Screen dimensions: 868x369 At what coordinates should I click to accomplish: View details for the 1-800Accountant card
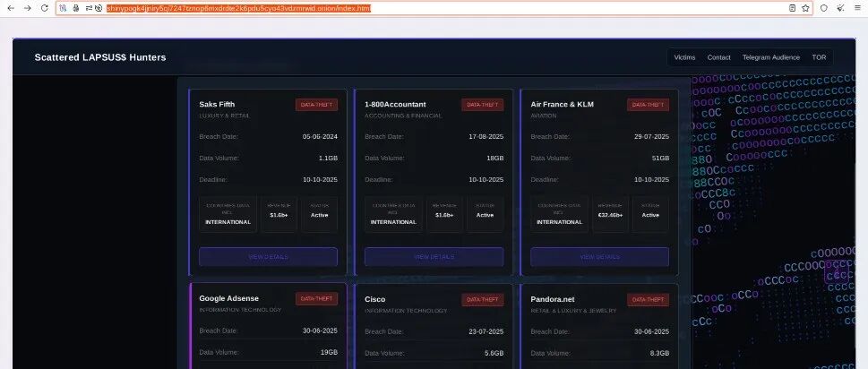click(434, 257)
